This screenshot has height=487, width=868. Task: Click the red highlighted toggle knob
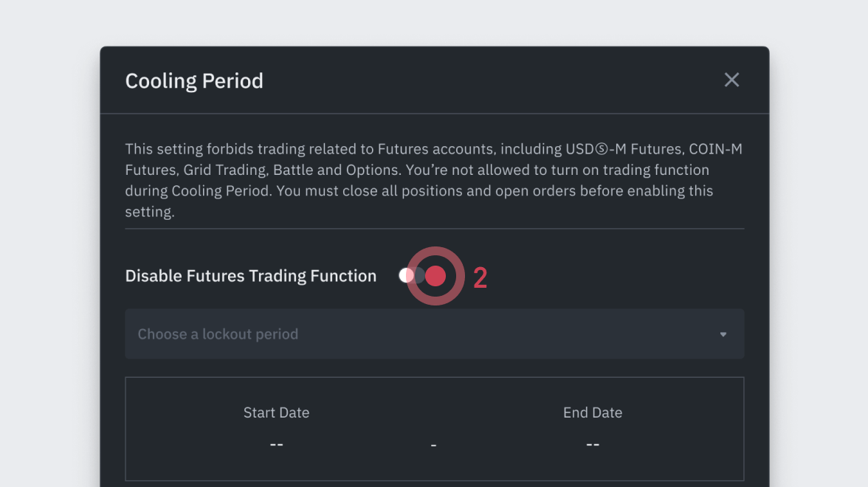pyautogui.click(x=435, y=276)
